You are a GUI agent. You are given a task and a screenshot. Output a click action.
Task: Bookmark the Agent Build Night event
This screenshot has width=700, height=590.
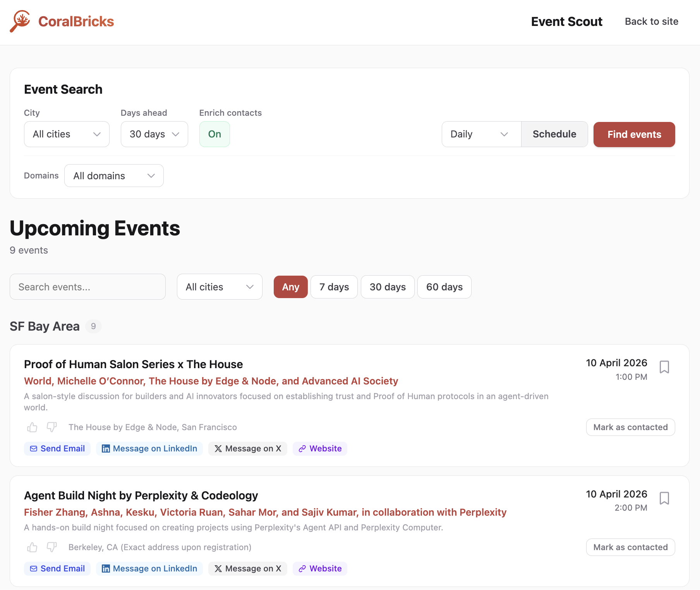pos(665,499)
